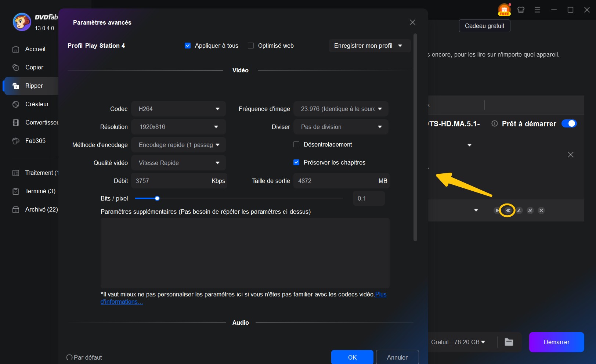
Task: Click the Bits / pixel slider handle
Action: (x=157, y=198)
